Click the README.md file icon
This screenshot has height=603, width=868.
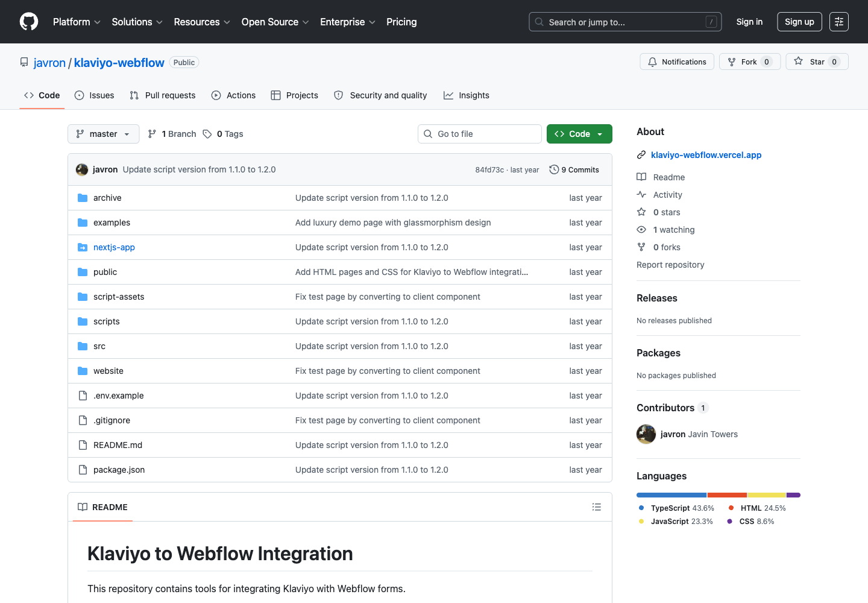point(83,445)
